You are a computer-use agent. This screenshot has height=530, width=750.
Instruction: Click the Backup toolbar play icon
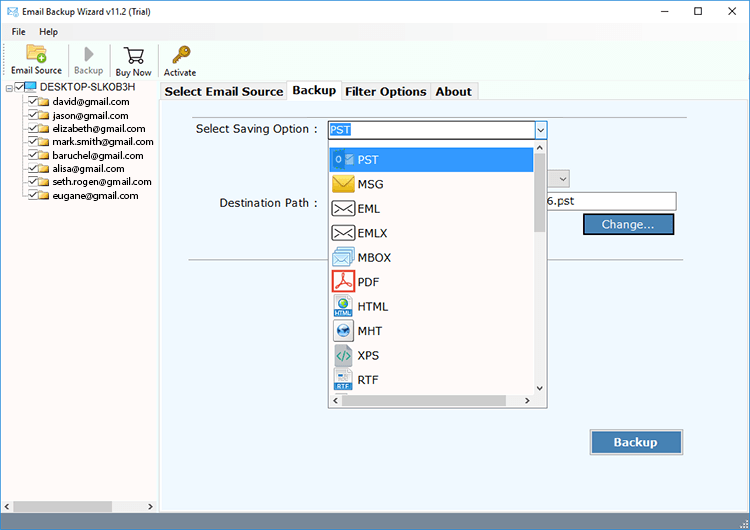[x=88, y=54]
